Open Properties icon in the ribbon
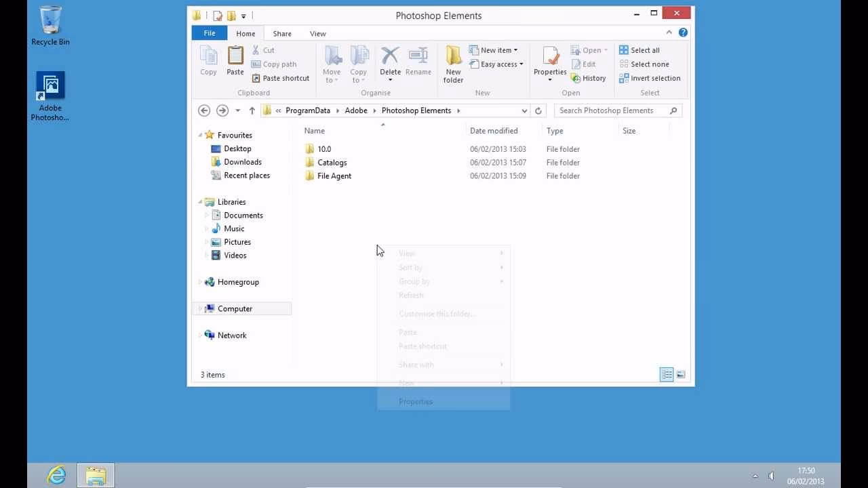 (550, 60)
